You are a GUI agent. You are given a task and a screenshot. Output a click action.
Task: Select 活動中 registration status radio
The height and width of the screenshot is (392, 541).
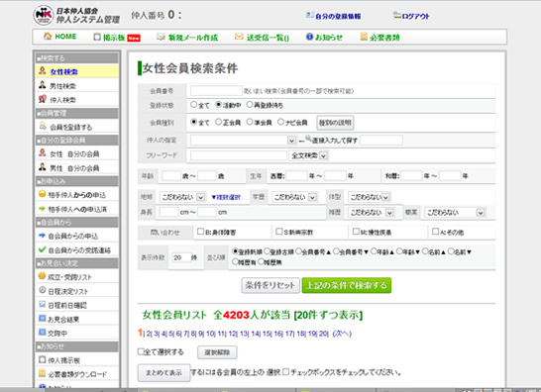click(218, 104)
